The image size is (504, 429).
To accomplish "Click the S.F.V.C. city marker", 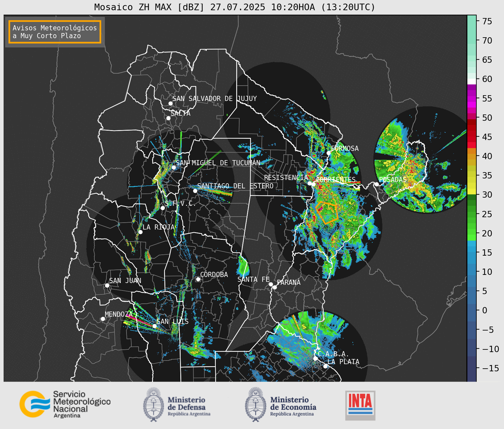I will (163, 208).
